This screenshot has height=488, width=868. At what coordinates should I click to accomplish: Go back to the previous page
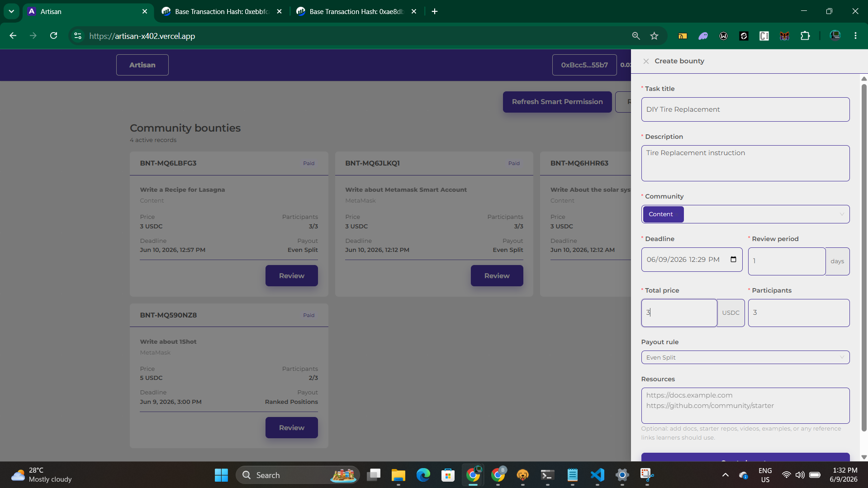(x=13, y=36)
